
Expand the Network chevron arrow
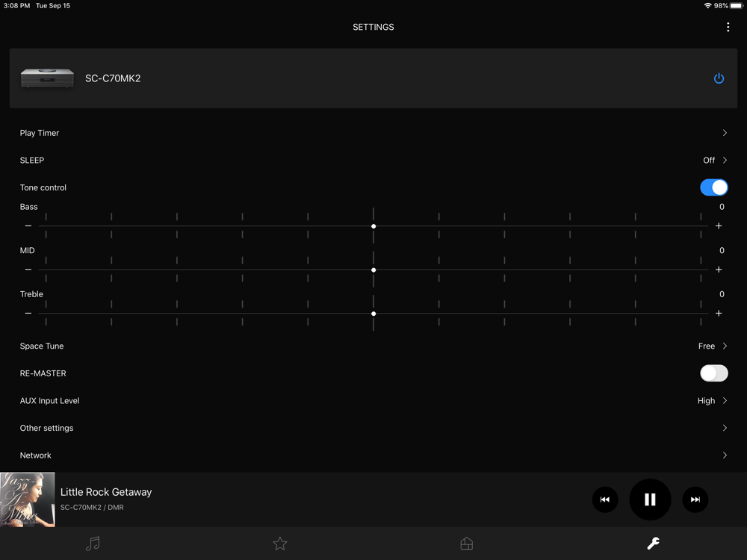725,455
